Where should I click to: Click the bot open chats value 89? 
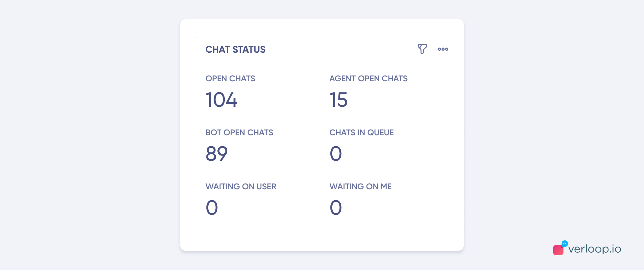217,154
